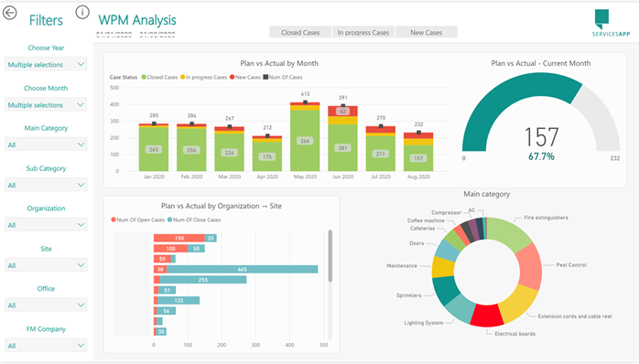The height and width of the screenshot is (364, 639).
Task: Click the 67.7% gauge value
Action: [541, 156]
